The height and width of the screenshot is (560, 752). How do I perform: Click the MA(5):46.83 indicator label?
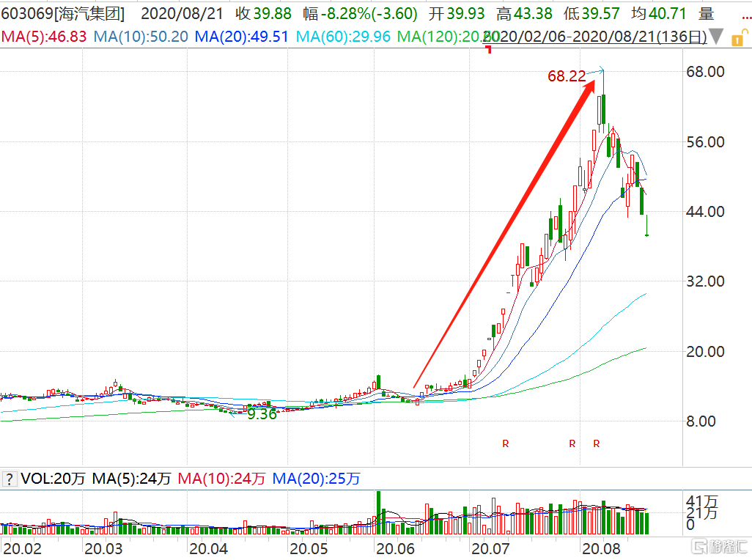(x=44, y=37)
